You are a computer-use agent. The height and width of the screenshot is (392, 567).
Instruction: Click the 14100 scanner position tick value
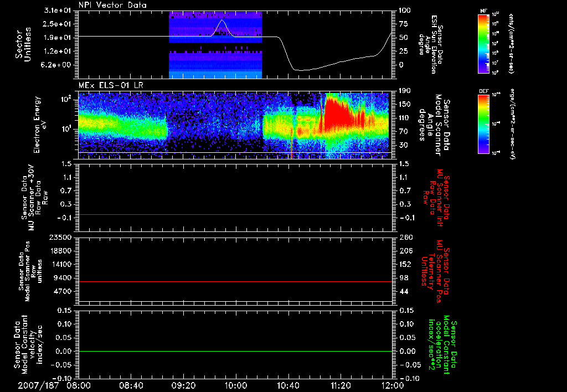tap(61, 264)
